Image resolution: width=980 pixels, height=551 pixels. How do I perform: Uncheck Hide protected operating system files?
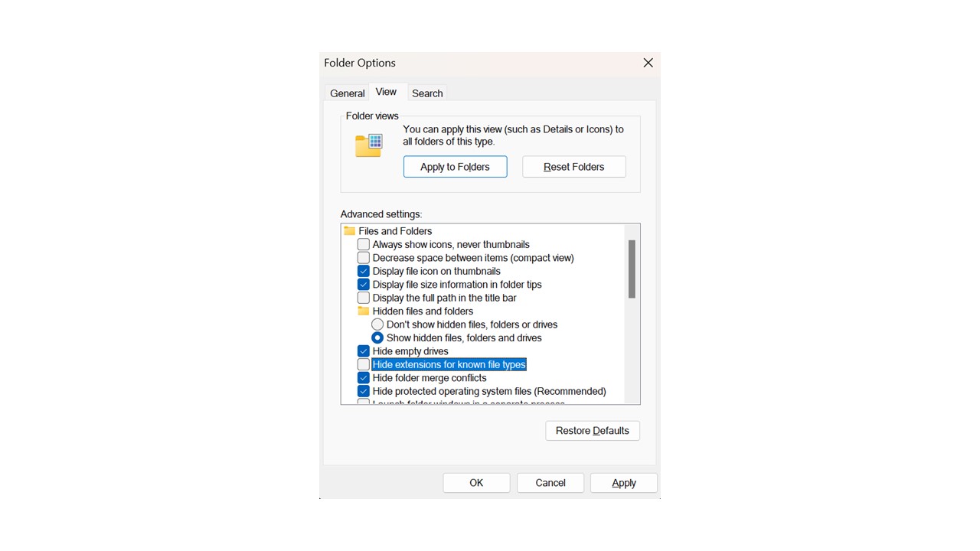[x=364, y=391]
